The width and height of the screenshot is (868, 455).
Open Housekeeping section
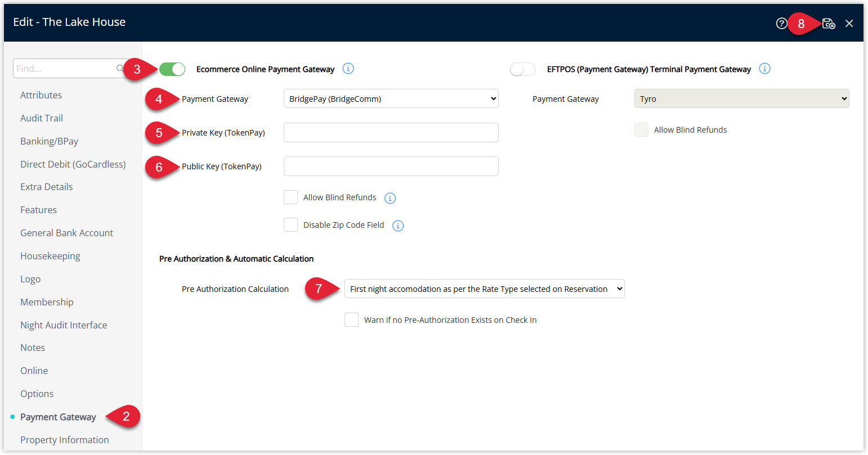(x=50, y=256)
